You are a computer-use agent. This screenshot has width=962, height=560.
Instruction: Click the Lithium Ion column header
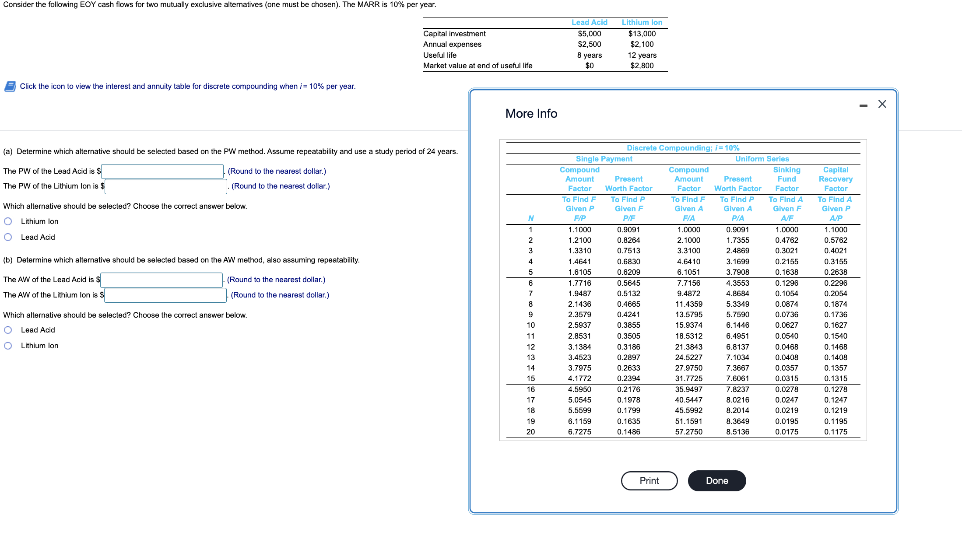(x=642, y=22)
